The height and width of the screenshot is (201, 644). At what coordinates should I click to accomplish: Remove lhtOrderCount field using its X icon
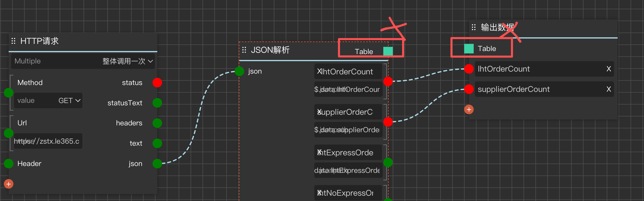[x=609, y=69]
